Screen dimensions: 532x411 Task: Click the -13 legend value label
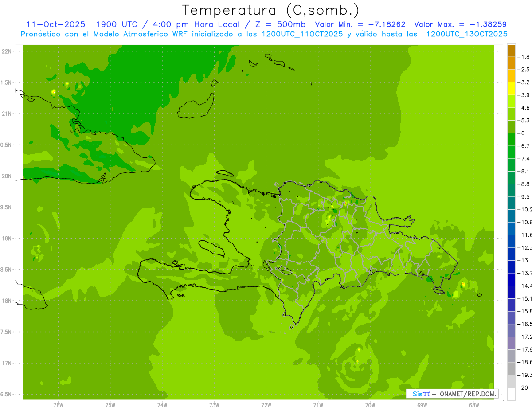pos(524,260)
